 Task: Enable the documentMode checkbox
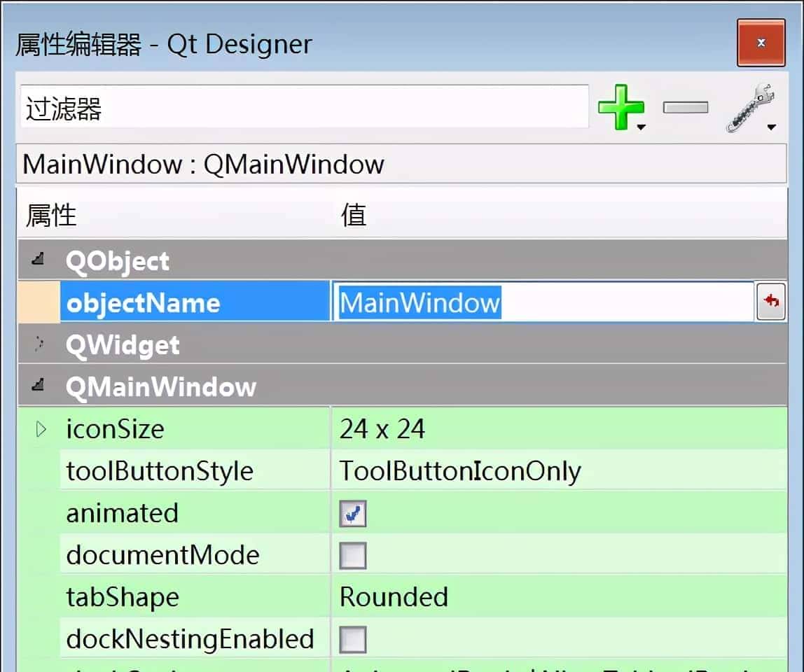[x=352, y=554]
